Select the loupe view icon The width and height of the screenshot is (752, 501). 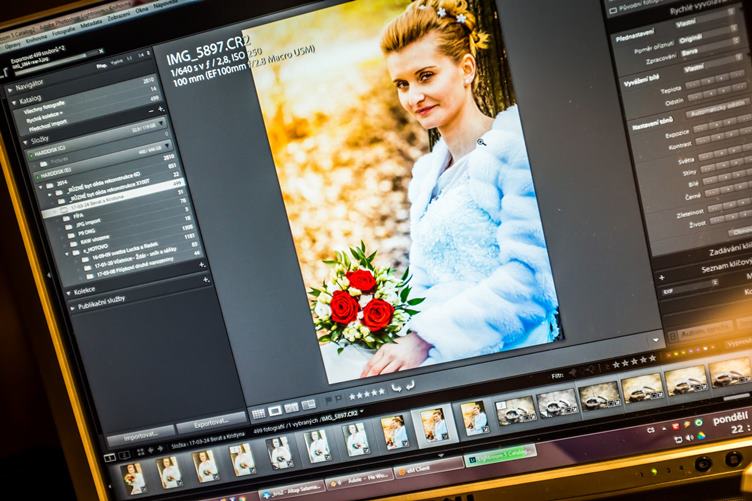tap(275, 411)
